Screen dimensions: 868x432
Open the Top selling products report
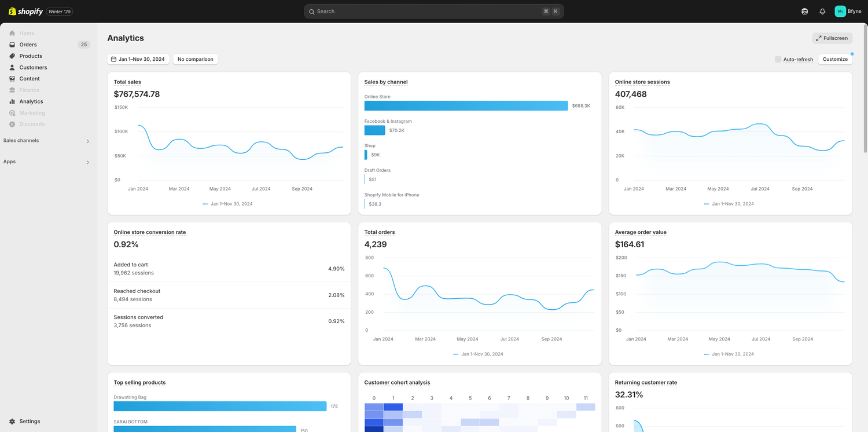[139, 383]
